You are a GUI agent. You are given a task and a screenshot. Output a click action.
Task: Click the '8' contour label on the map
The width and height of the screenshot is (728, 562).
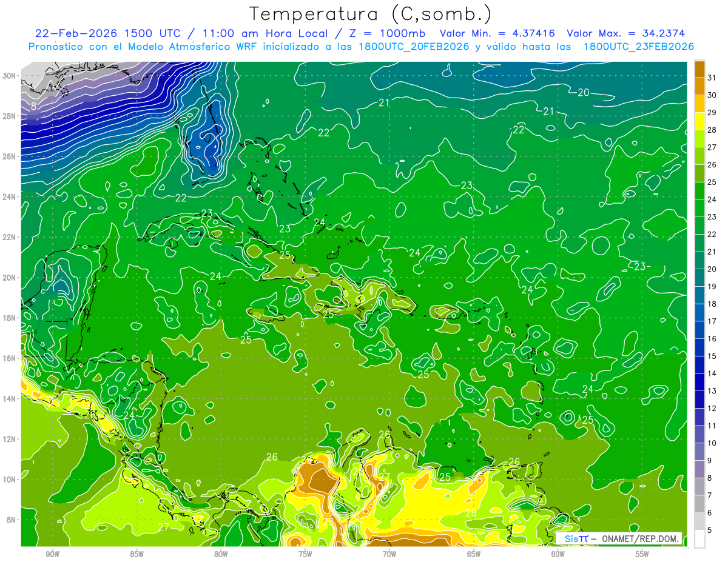pyautogui.click(x=34, y=106)
